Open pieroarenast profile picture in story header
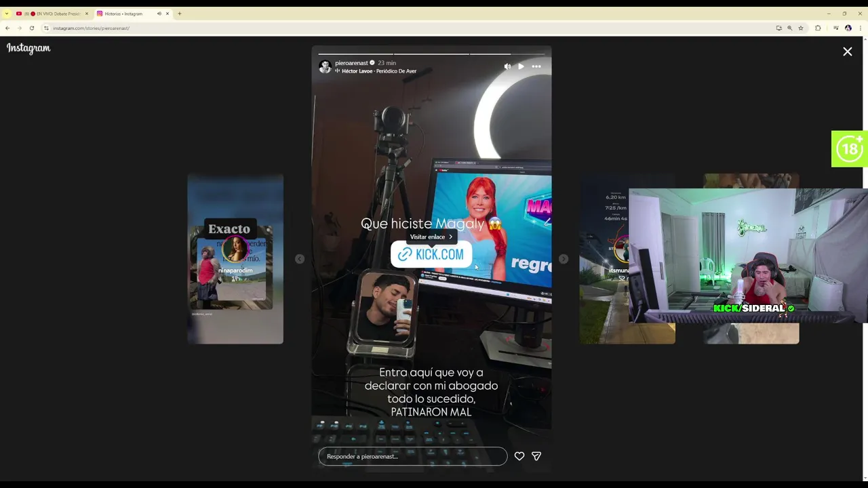Image resolution: width=868 pixels, height=488 pixels. pyautogui.click(x=325, y=66)
